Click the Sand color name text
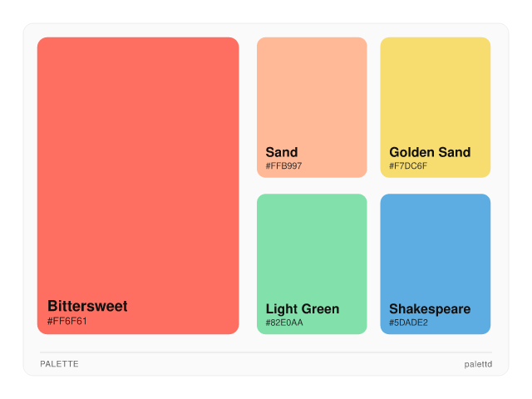The height and width of the screenshot is (399, 532). click(x=282, y=152)
